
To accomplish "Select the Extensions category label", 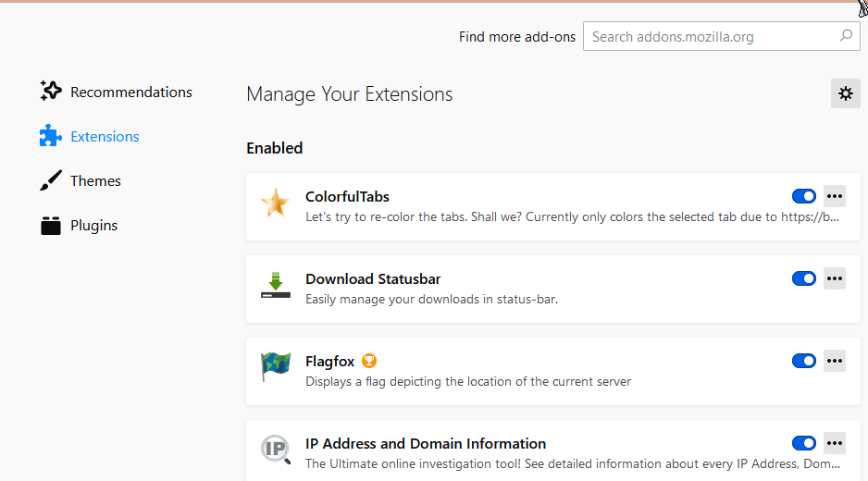I will click(x=105, y=136).
